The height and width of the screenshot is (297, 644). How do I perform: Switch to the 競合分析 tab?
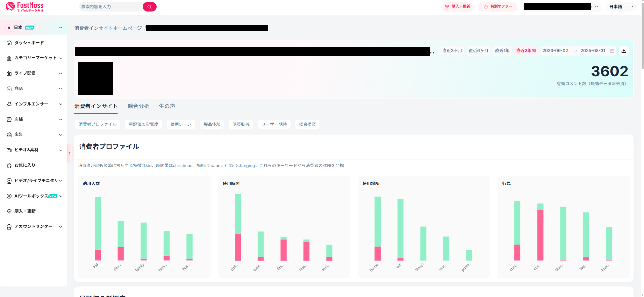click(138, 106)
